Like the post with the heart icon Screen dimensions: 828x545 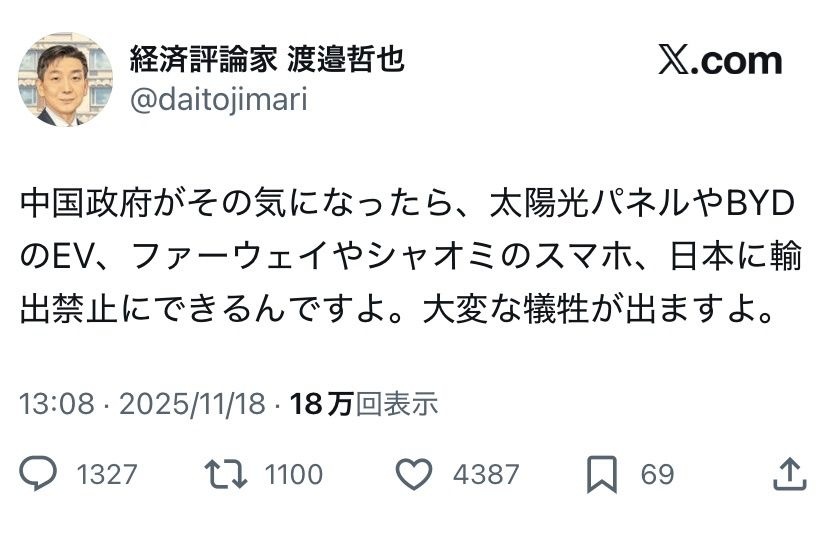(414, 473)
